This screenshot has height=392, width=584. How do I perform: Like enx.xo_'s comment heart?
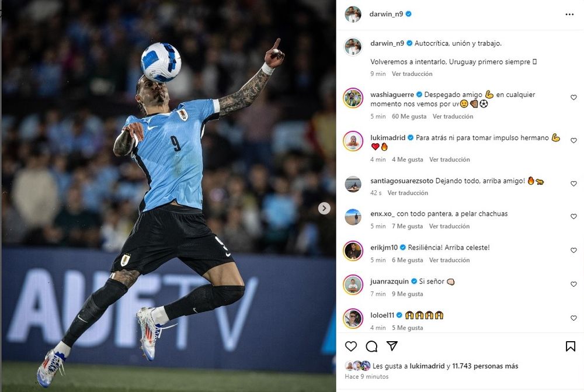573,217
